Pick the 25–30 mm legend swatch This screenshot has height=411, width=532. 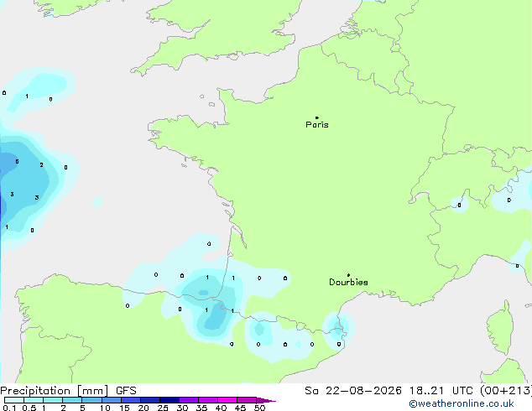[x=169, y=400]
